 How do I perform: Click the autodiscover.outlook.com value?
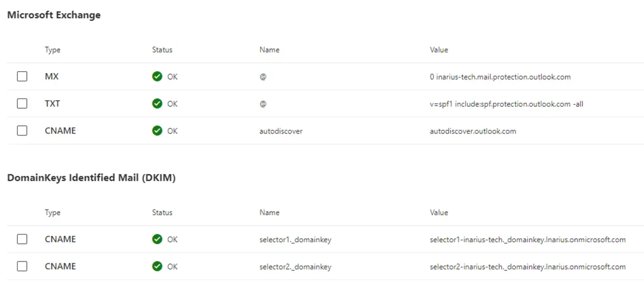(473, 131)
